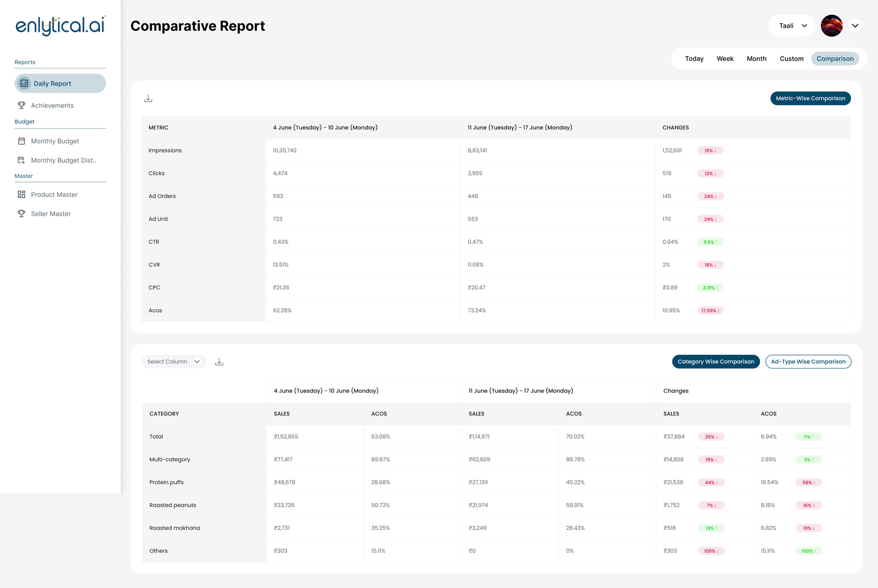Click the Daily Report chart icon
The width and height of the screenshot is (878, 588).
pos(24,83)
